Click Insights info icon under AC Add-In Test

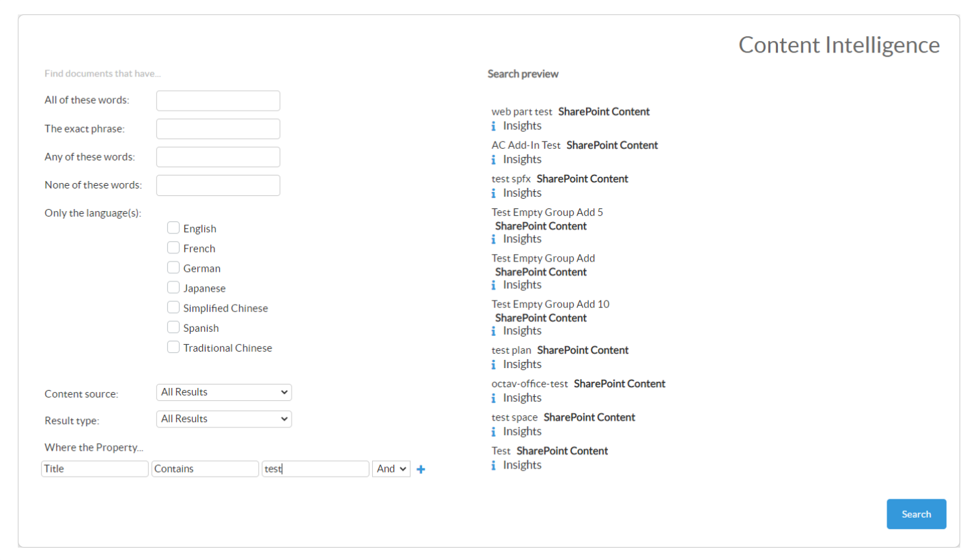point(494,159)
